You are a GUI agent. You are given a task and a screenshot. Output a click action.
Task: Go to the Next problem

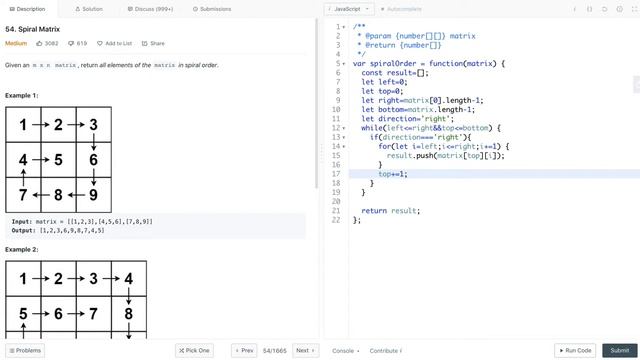[x=306, y=351]
